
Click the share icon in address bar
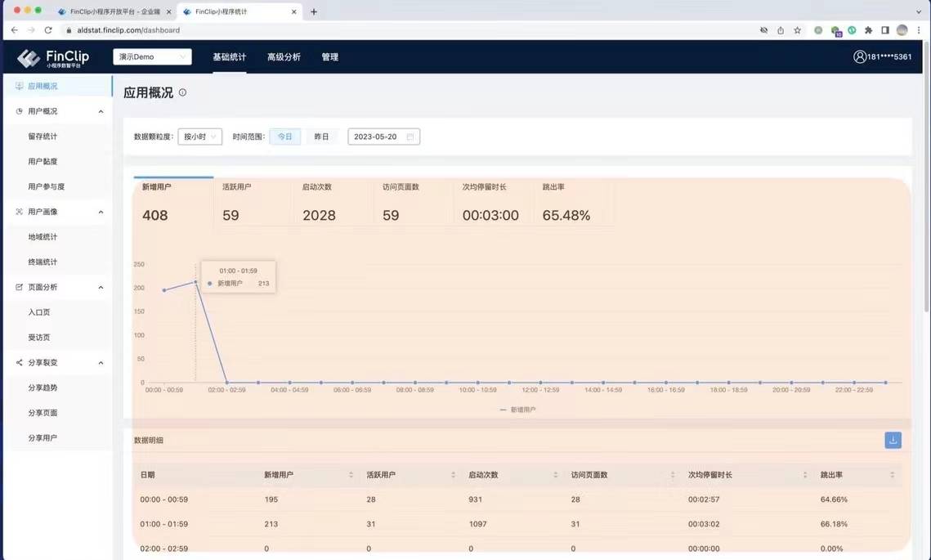click(781, 30)
